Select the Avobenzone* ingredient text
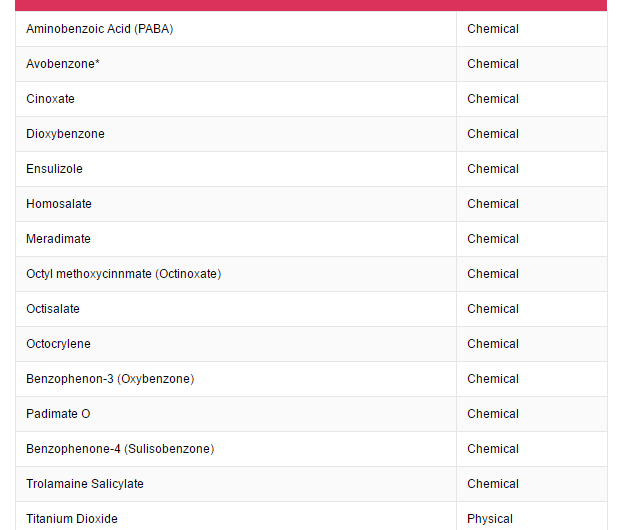This screenshot has height=530, width=639. [x=62, y=64]
